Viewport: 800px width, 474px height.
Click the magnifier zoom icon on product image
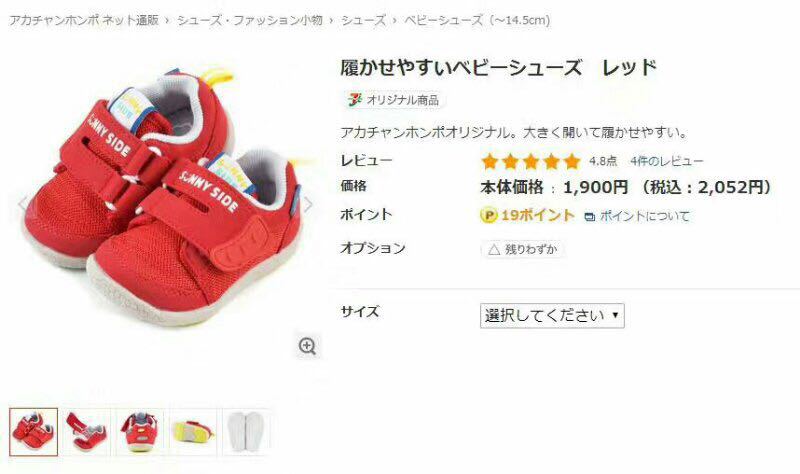[308, 346]
